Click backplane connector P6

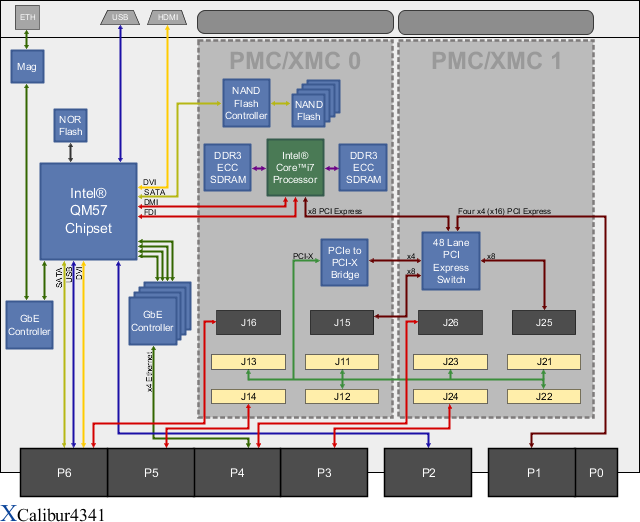(64, 473)
